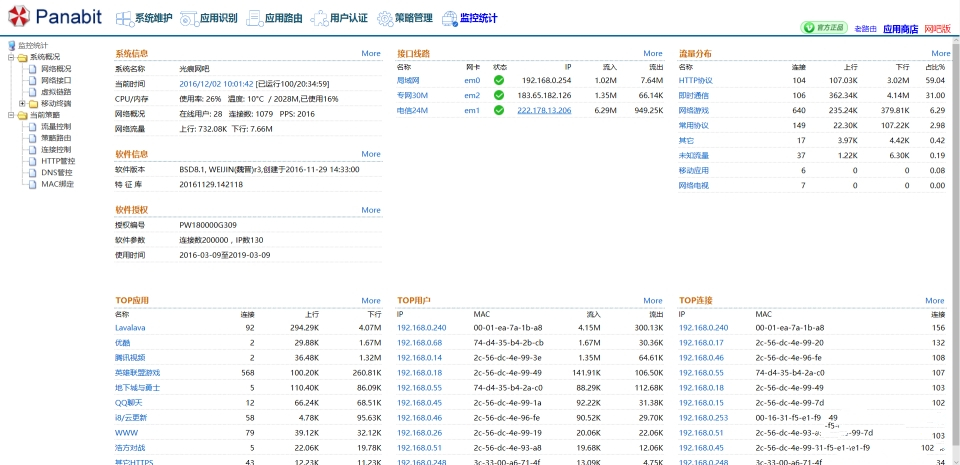Open 应用识别 in the top navigation
960x465 pixels.
pos(209,18)
